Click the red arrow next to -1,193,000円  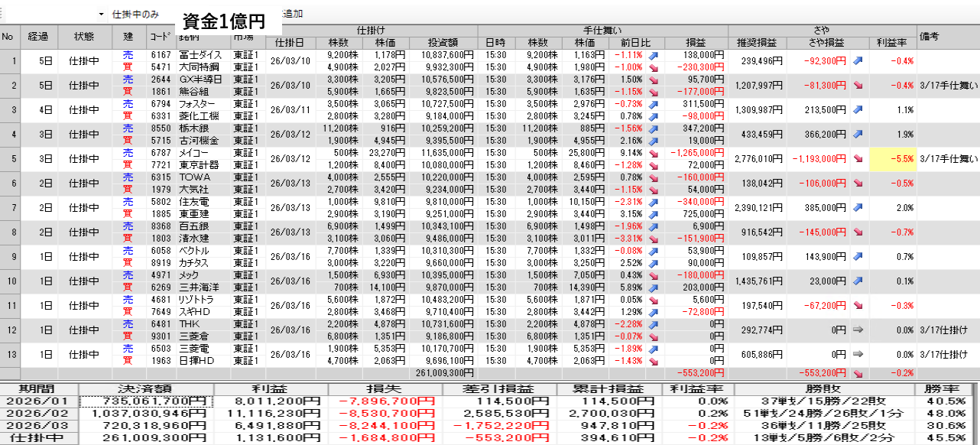coord(858,159)
